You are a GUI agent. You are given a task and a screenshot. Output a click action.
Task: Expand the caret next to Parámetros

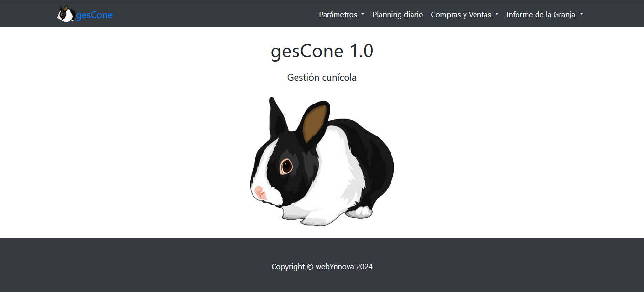[x=363, y=14]
